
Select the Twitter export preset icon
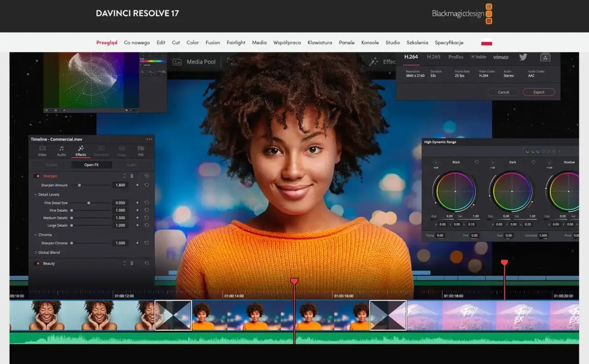pyautogui.click(x=523, y=57)
